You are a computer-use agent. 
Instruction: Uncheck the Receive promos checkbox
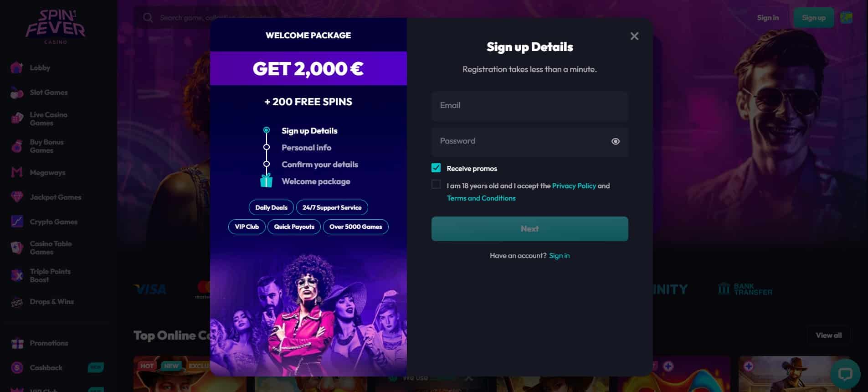pyautogui.click(x=436, y=168)
